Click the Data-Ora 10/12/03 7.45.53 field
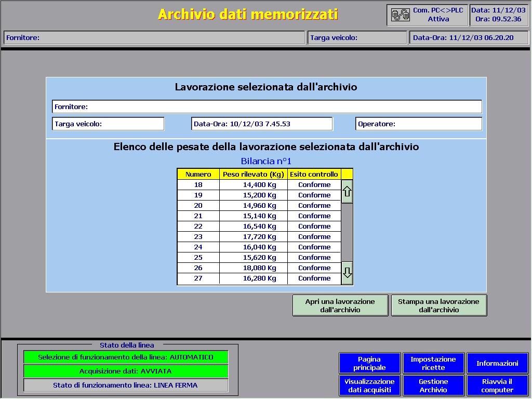 click(x=262, y=124)
